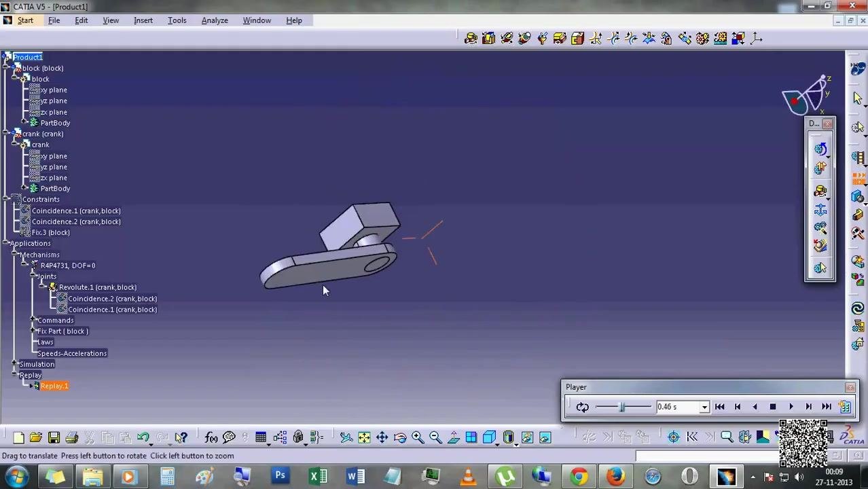Open the Analyze menu
This screenshot has width=868, height=489.
[215, 20]
